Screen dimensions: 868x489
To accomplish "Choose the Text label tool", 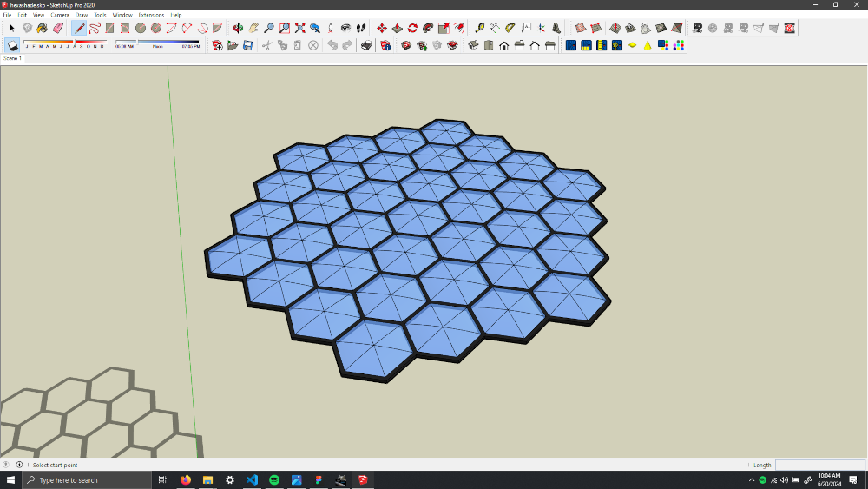I will point(526,28).
